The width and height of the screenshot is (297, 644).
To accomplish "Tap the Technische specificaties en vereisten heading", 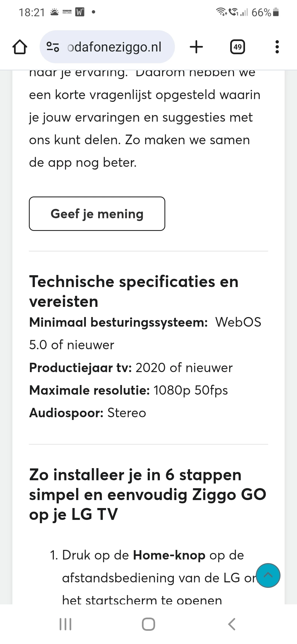I will point(134,291).
